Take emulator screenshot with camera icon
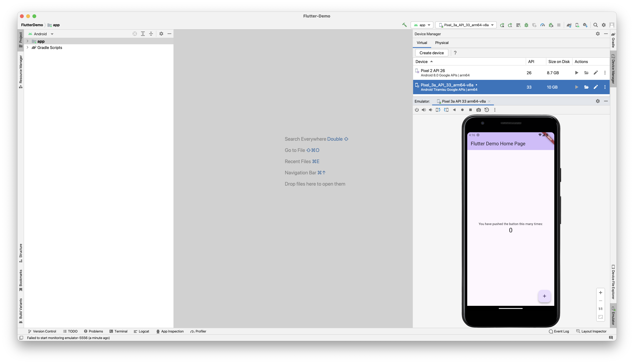Screen dimensions: 634x364 point(478,110)
